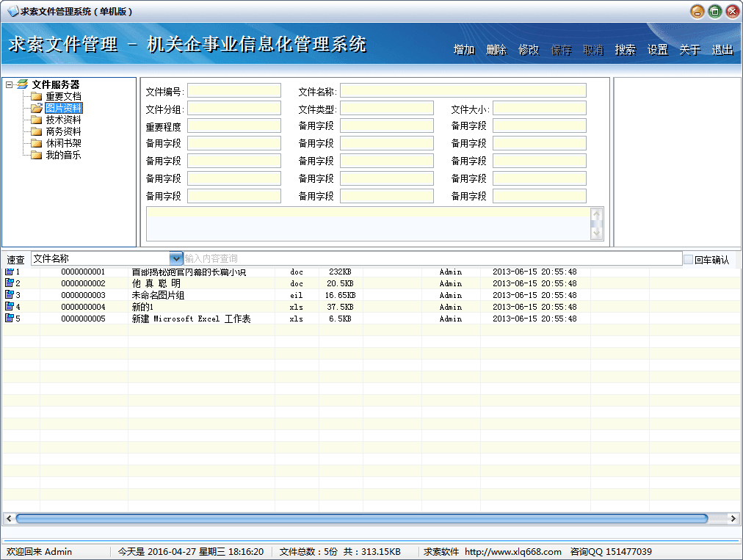Click the file icon in row 1
Viewport: 743px width, 560px height.
pyautogui.click(x=10, y=272)
